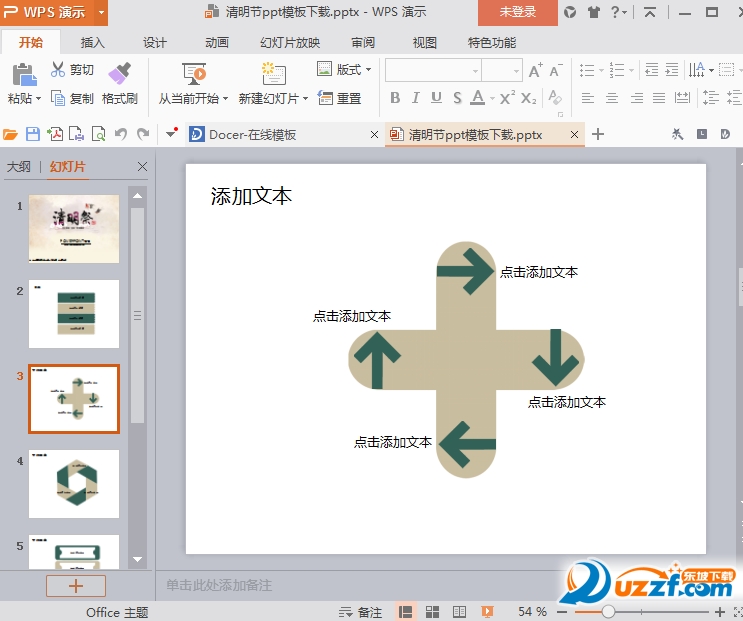Screen dimensions: 743x621
Task: Toggle italic formatting
Action: pos(416,98)
